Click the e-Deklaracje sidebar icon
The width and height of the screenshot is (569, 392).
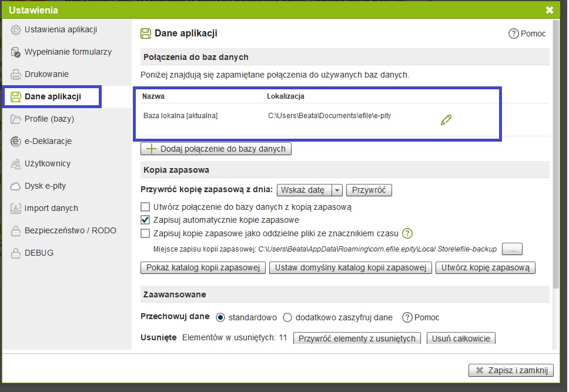[x=16, y=141]
